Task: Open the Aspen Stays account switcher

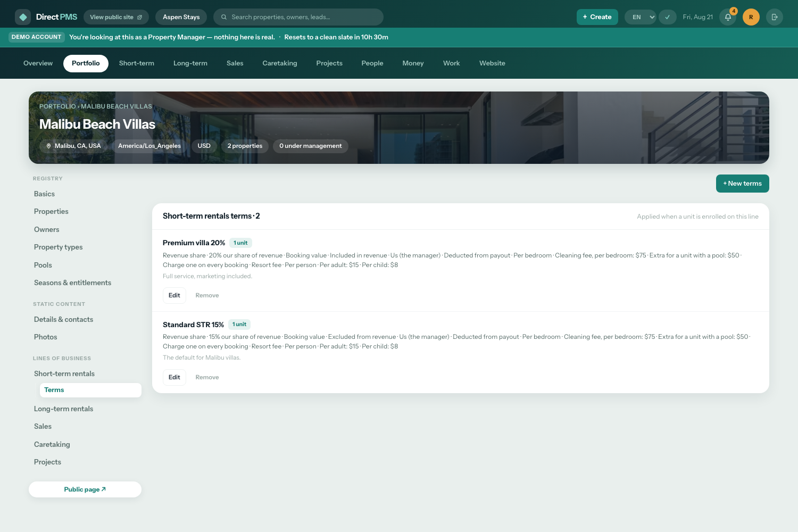Action: [181, 17]
